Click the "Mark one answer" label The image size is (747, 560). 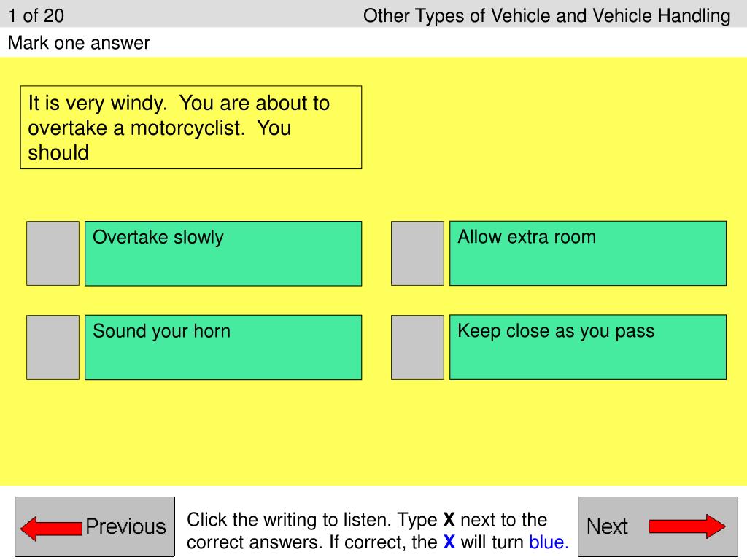point(79,43)
